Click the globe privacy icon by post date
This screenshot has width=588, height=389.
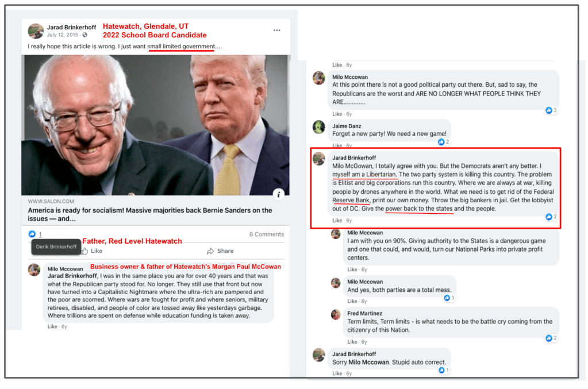pyautogui.click(x=84, y=35)
